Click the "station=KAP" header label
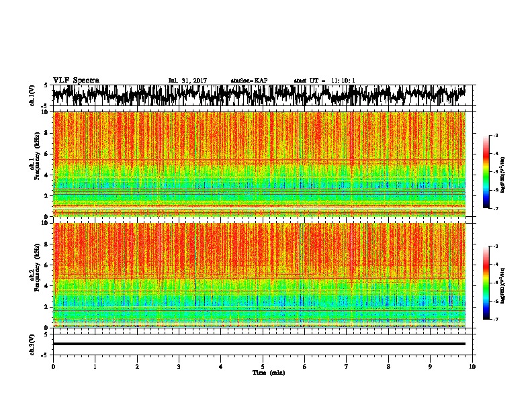 [249, 81]
